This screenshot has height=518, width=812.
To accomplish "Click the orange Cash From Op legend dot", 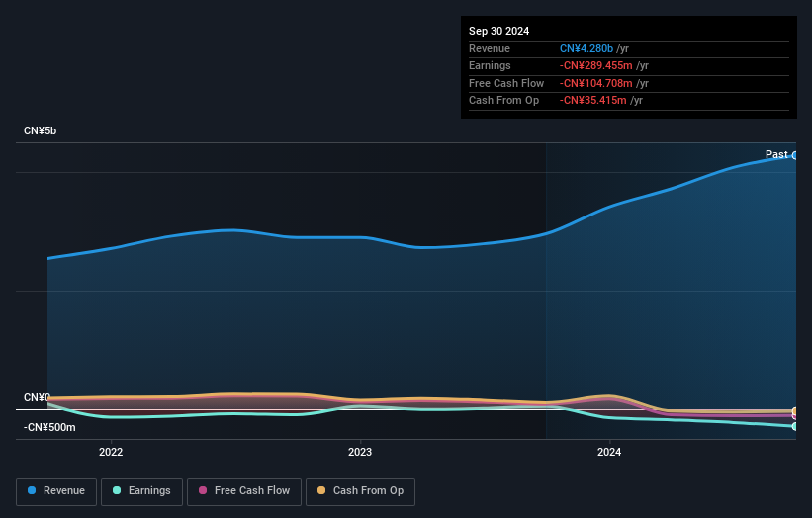I will 321,490.
